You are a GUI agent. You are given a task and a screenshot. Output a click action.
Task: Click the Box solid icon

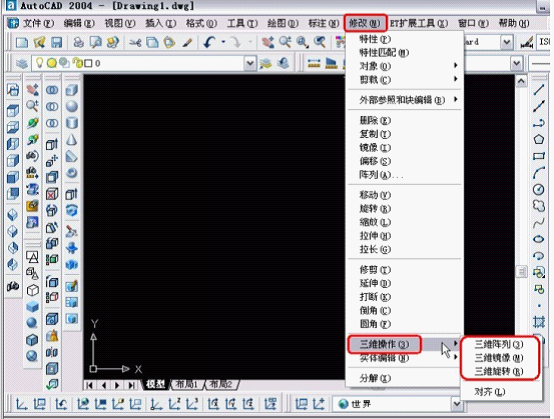click(x=72, y=90)
